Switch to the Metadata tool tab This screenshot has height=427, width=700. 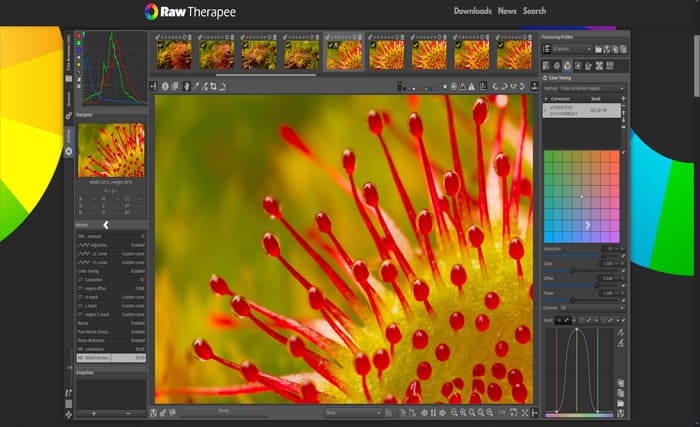tap(610, 66)
